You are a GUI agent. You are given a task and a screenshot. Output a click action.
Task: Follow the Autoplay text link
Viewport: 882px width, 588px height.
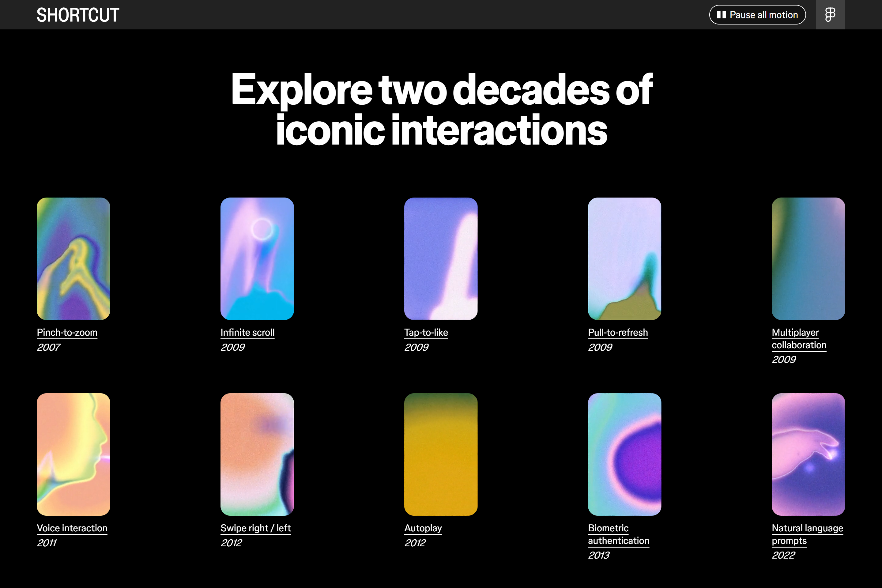click(x=423, y=528)
